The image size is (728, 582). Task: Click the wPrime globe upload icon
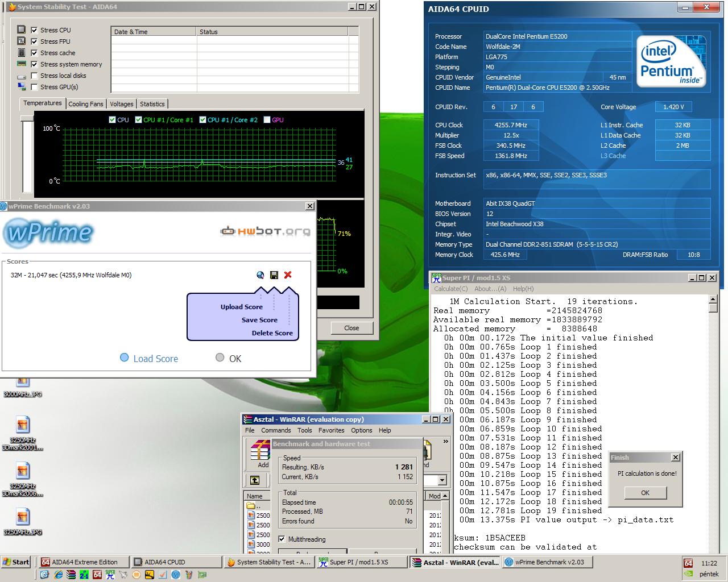260,275
